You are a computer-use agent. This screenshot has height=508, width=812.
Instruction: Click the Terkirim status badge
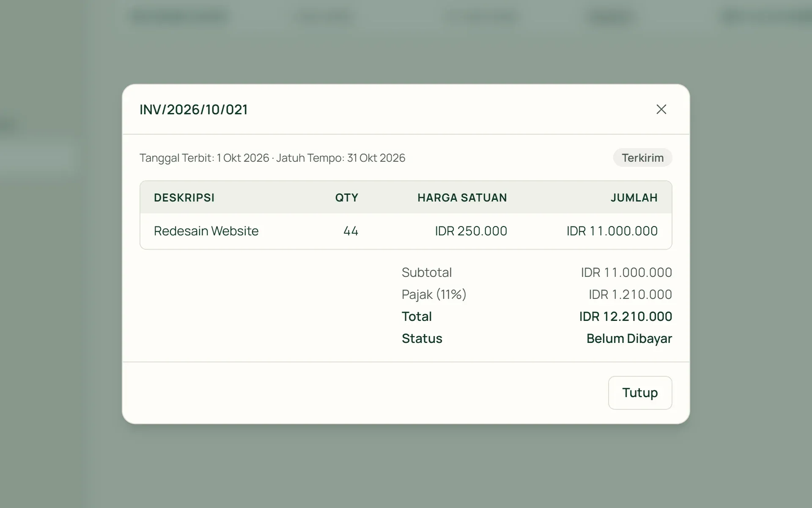point(642,157)
